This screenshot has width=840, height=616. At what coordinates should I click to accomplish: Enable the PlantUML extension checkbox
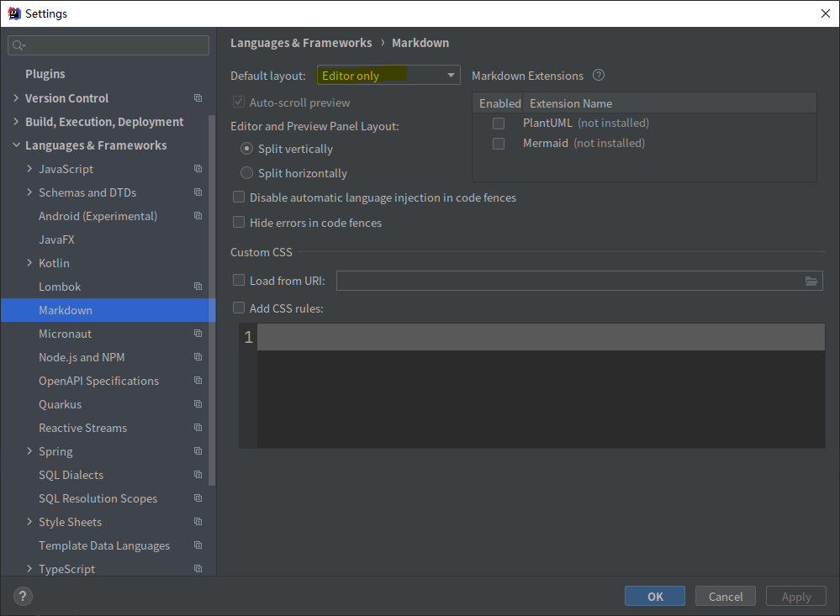499,124
